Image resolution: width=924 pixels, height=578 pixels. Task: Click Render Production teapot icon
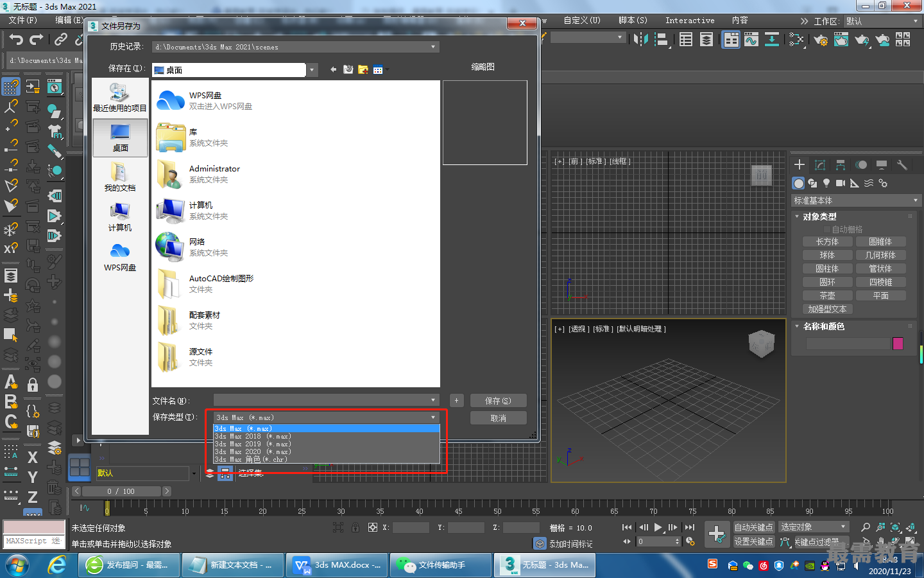(x=862, y=40)
